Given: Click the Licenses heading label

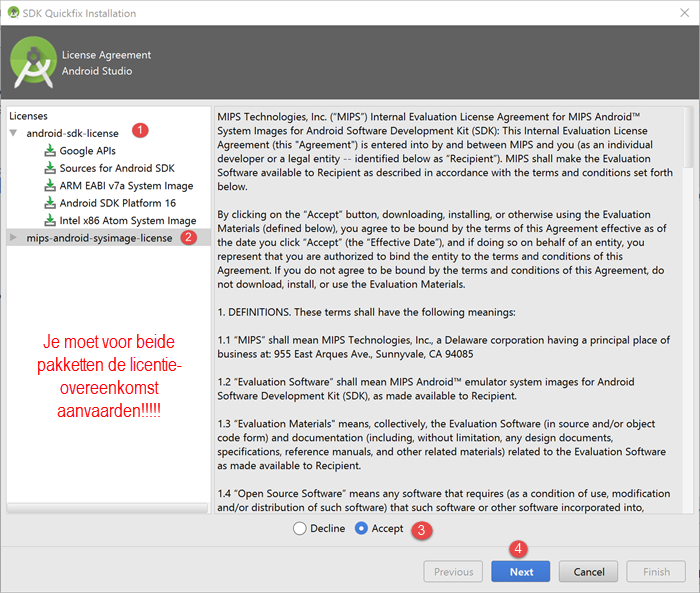Looking at the screenshot, I should point(28,116).
